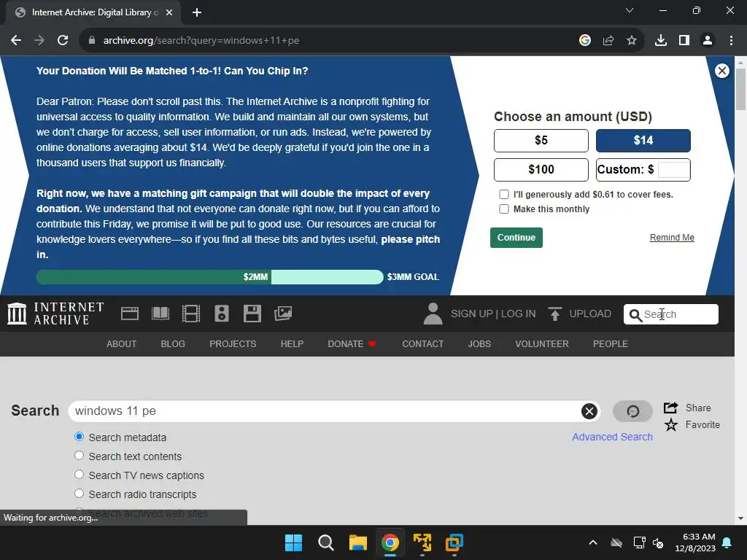747x560 pixels.
Task: Close the Internet Archive tab
Action: 169,12
